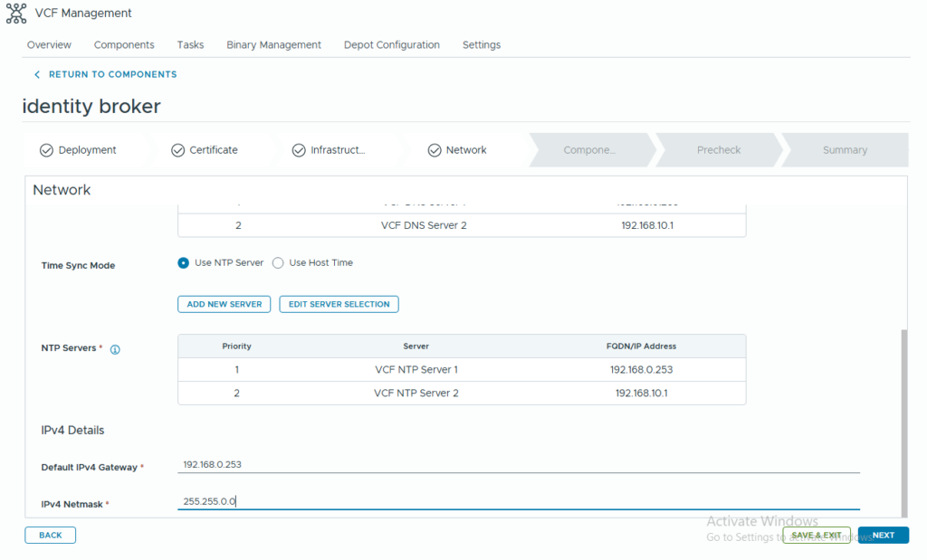This screenshot has width=927, height=560.
Task: Click the VCF Management logo icon
Action: click(16, 14)
